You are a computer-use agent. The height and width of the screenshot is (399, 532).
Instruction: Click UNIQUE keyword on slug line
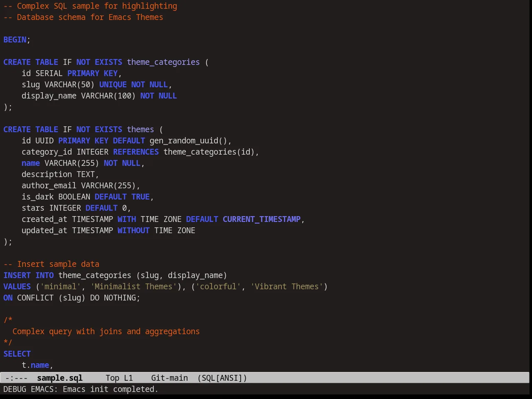(113, 84)
